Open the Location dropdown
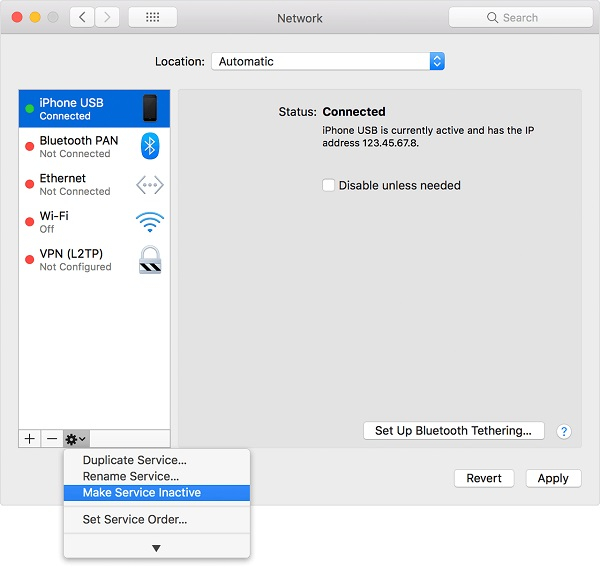 point(327,61)
